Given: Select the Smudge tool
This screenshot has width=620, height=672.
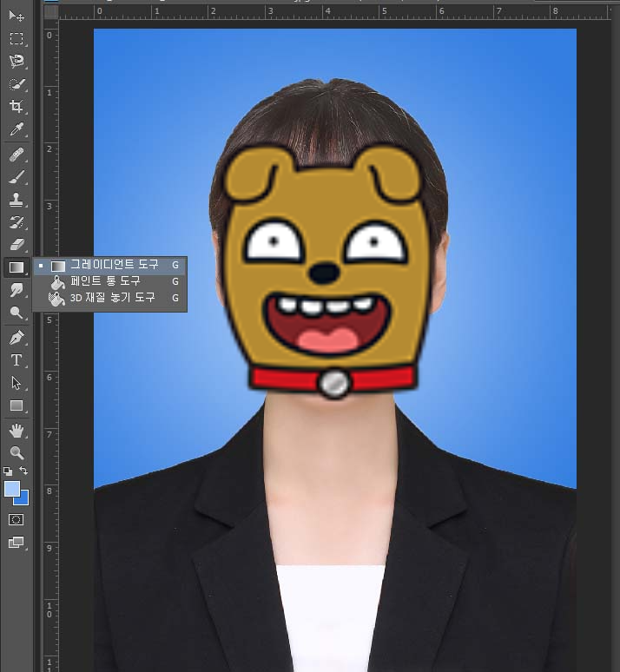Looking at the screenshot, I should pyautogui.click(x=16, y=290).
